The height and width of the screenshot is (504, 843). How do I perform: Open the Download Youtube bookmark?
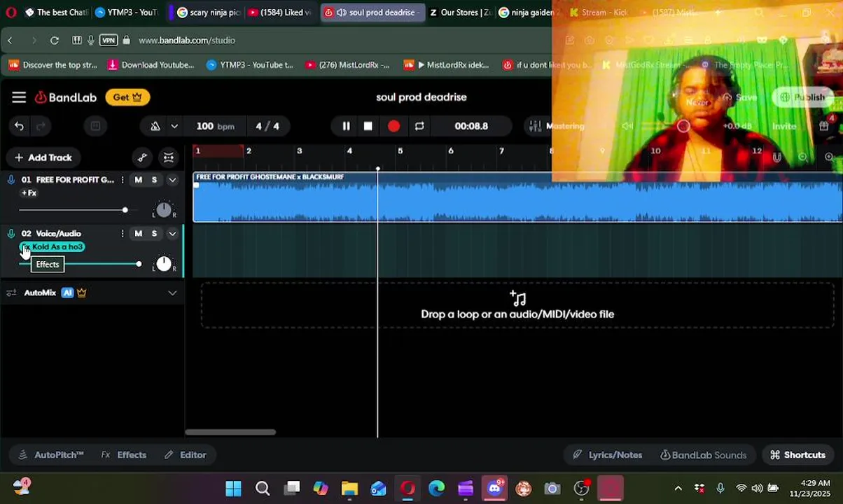click(x=151, y=65)
